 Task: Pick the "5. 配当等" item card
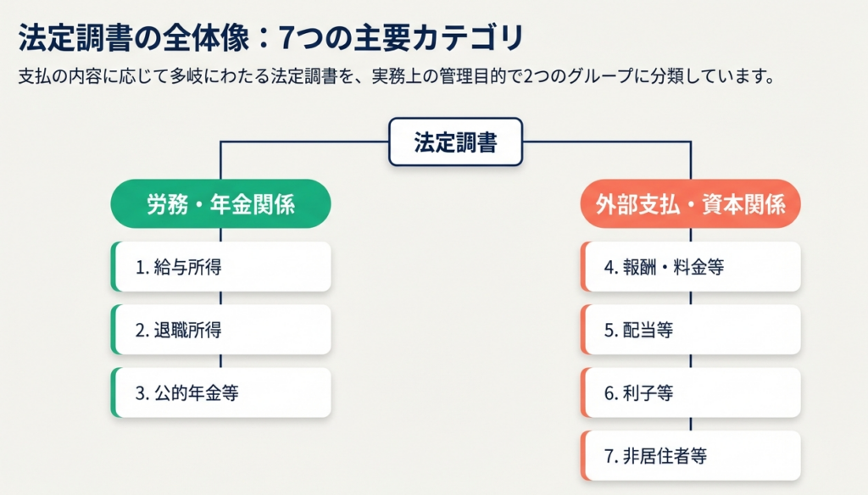[692, 330]
